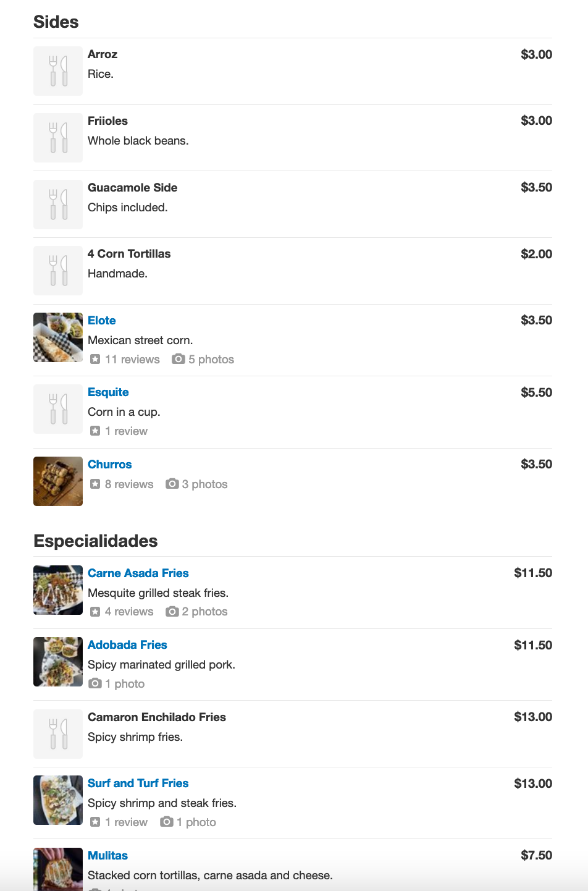Open the Carne Asada Fries link

click(138, 573)
